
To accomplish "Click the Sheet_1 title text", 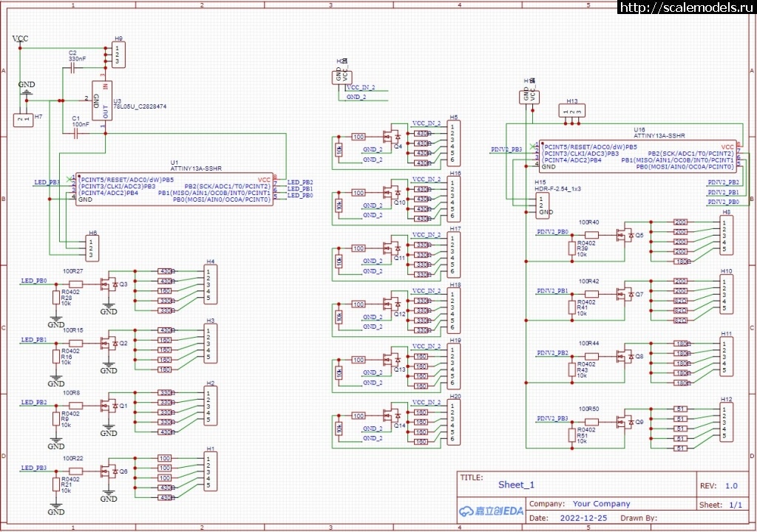I will pos(515,485).
